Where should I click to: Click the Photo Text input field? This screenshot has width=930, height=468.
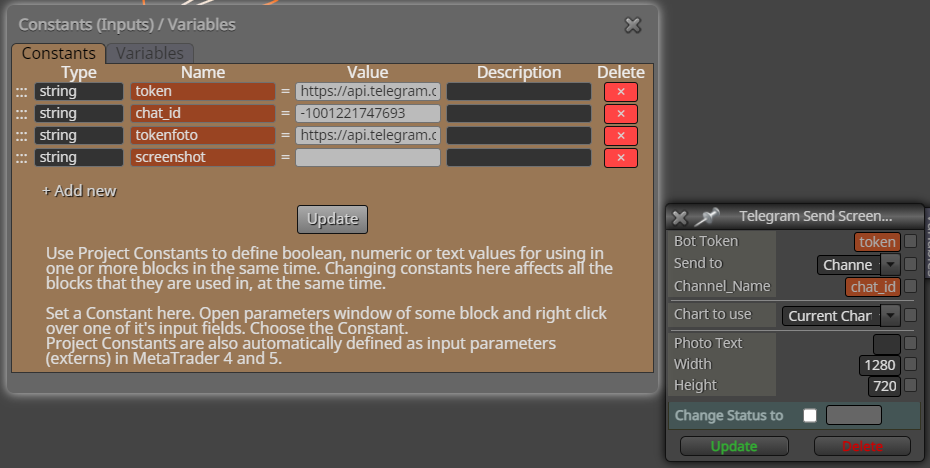point(887,343)
